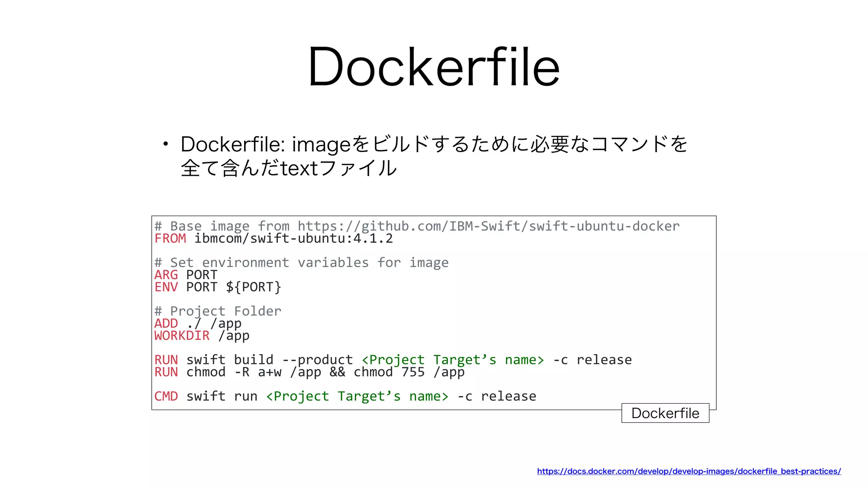This screenshot has width=868, height=488.
Task: Click the 'CMD swift run' line
Action: 345,396
